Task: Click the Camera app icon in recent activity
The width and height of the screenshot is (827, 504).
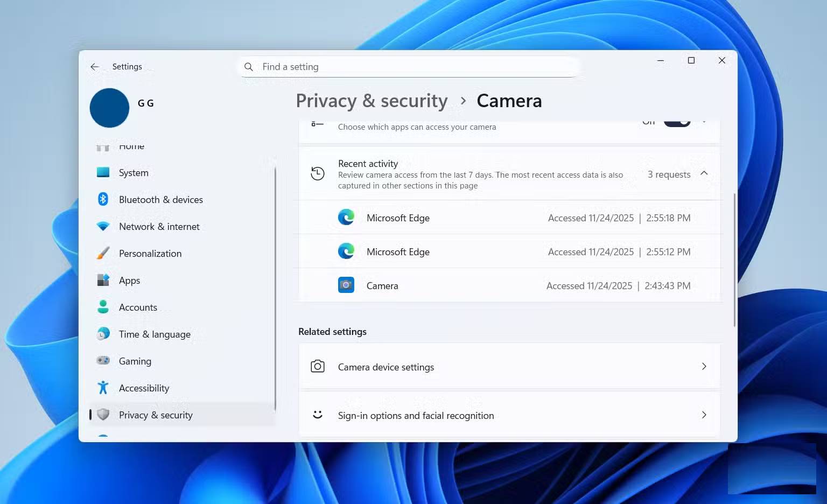Action: [x=346, y=285]
